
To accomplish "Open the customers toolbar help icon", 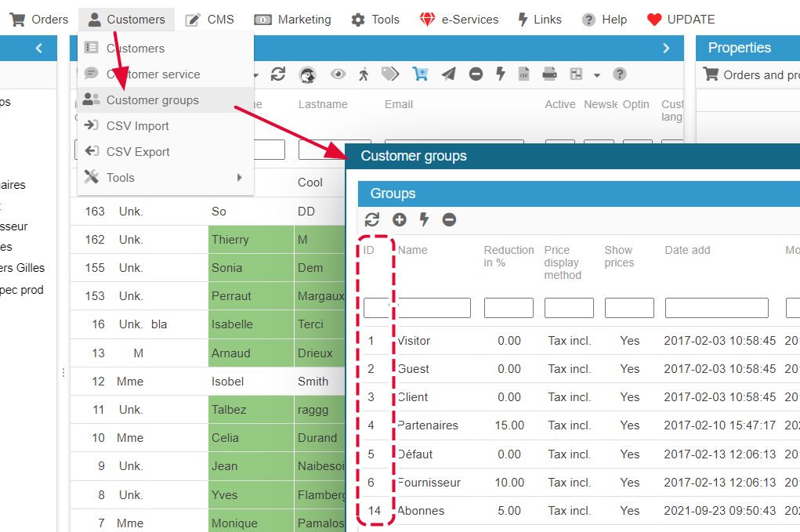I will [x=619, y=74].
